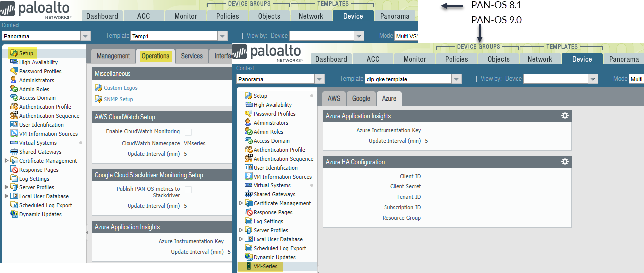The width and height of the screenshot is (644, 273).
Task: Click Response Pages icon in PAN-OS 8.1 sidebar
Action: tap(14, 170)
